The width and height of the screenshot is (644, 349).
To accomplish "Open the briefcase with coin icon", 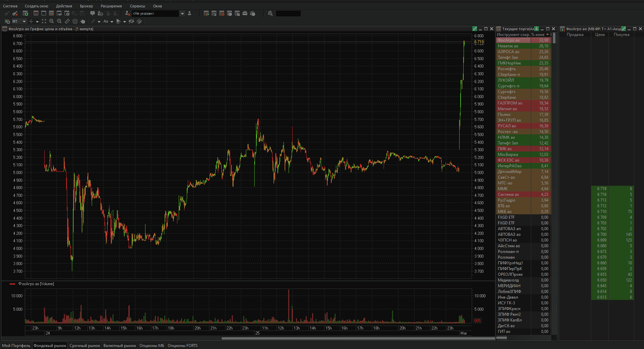I will tap(253, 13).
